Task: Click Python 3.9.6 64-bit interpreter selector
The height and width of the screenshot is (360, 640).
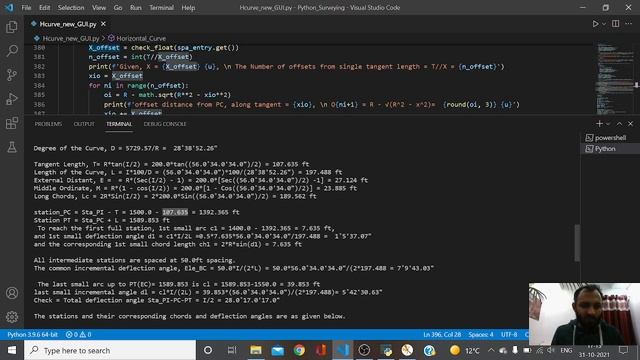Action: point(33,335)
